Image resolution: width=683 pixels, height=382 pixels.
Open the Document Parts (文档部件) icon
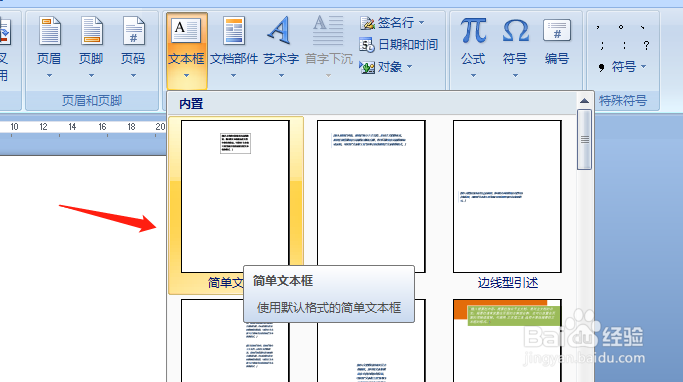(x=234, y=30)
